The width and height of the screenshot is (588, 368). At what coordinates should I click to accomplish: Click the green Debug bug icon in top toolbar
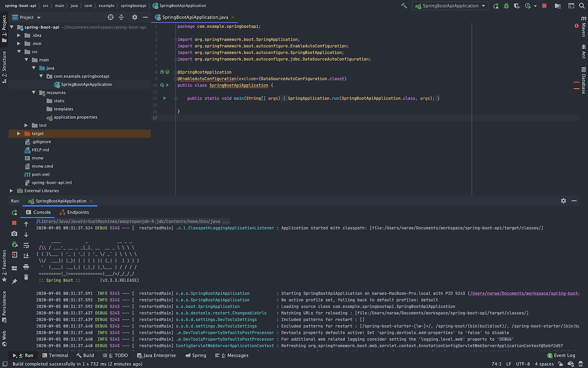click(x=506, y=6)
